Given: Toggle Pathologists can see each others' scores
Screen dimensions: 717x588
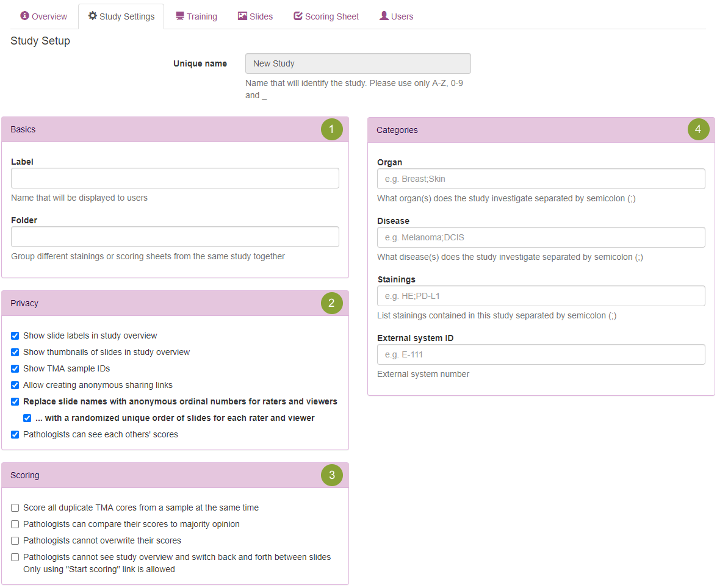Looking at the screenshot, I should (15, 435).
